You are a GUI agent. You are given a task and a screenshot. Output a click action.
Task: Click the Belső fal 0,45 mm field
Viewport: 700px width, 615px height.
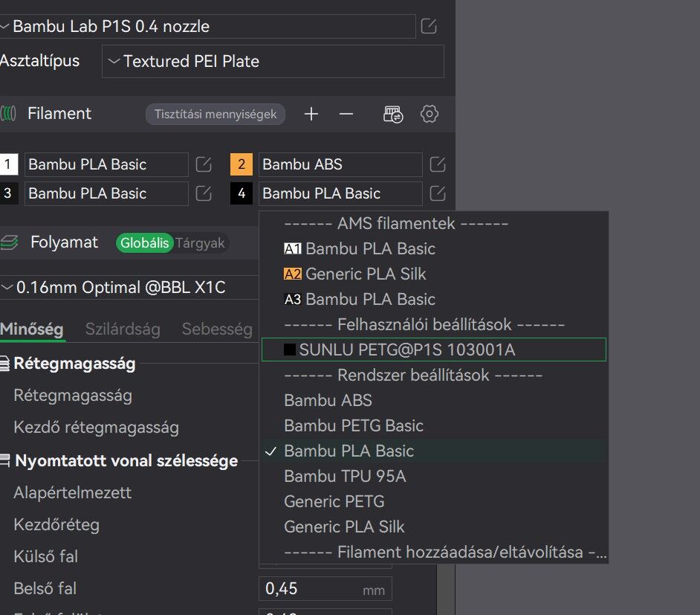pos(325,589)
